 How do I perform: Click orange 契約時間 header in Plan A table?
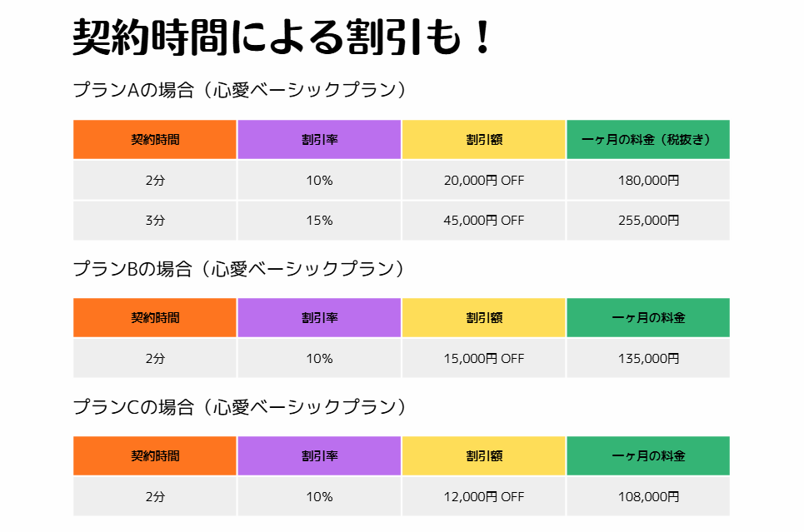click(155, 139)
